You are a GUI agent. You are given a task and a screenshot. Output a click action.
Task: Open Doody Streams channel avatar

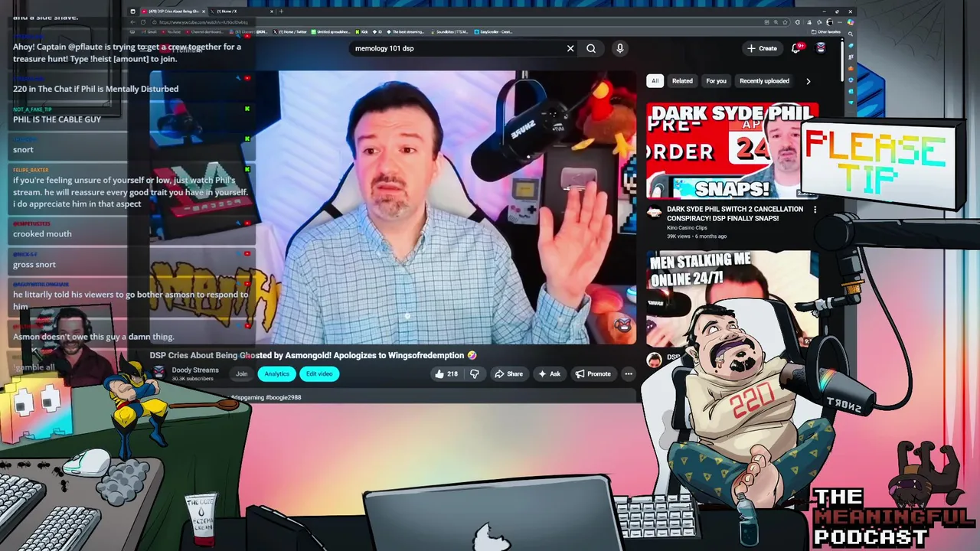[x=158, y=373]
